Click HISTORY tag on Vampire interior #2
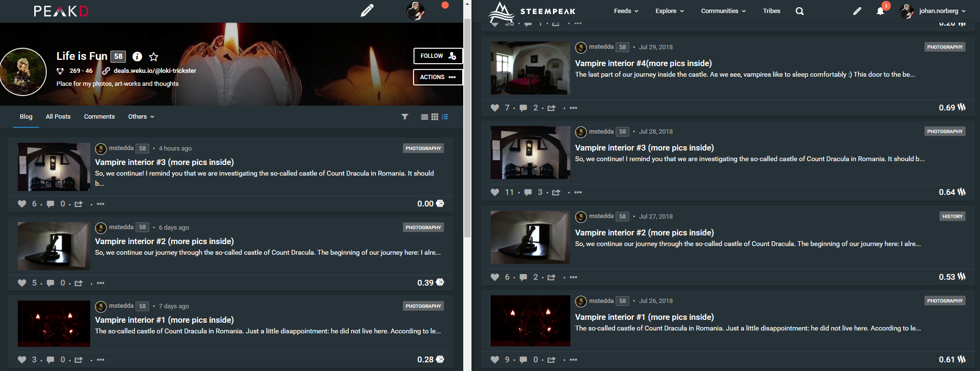This screenshot has height=371, width=980. click(x=952, y=217)
